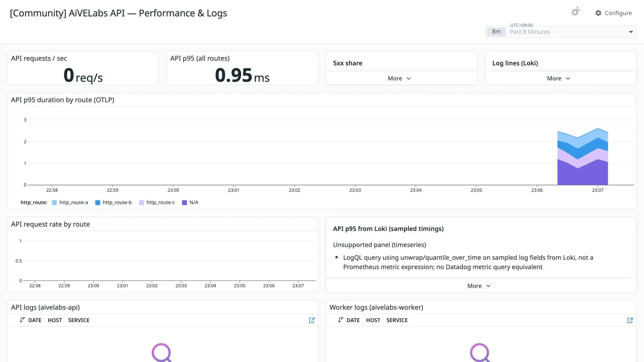Toggle the dark/light theme icon
644x362 pixels.
coord(576,12)
